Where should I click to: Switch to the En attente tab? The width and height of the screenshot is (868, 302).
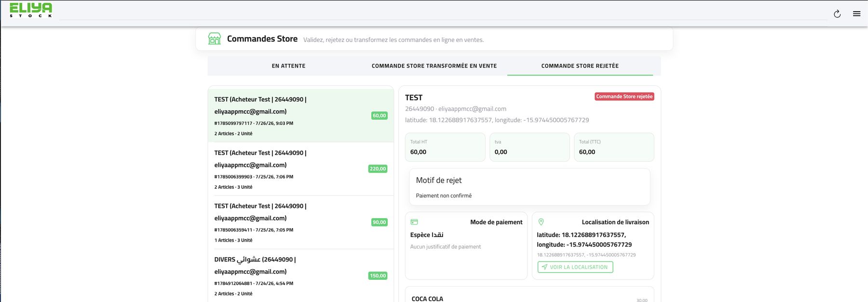(x=288, y=66)
